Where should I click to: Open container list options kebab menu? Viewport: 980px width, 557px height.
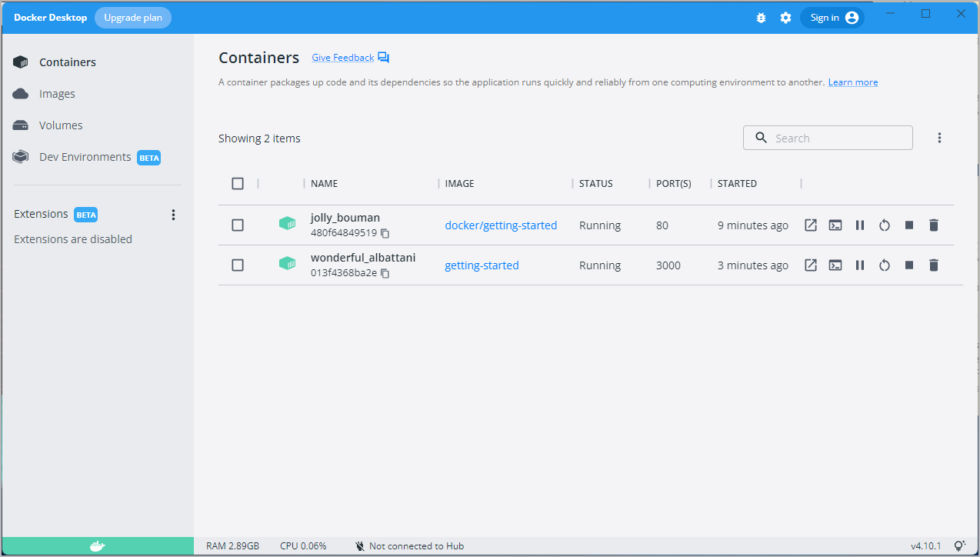tap(939, 138)
